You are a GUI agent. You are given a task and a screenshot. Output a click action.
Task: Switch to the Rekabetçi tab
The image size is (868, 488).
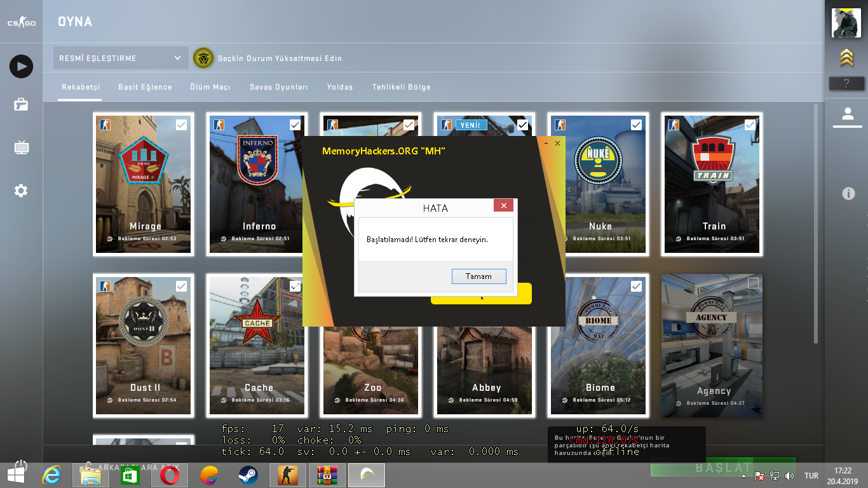click(x=81, y=87)
